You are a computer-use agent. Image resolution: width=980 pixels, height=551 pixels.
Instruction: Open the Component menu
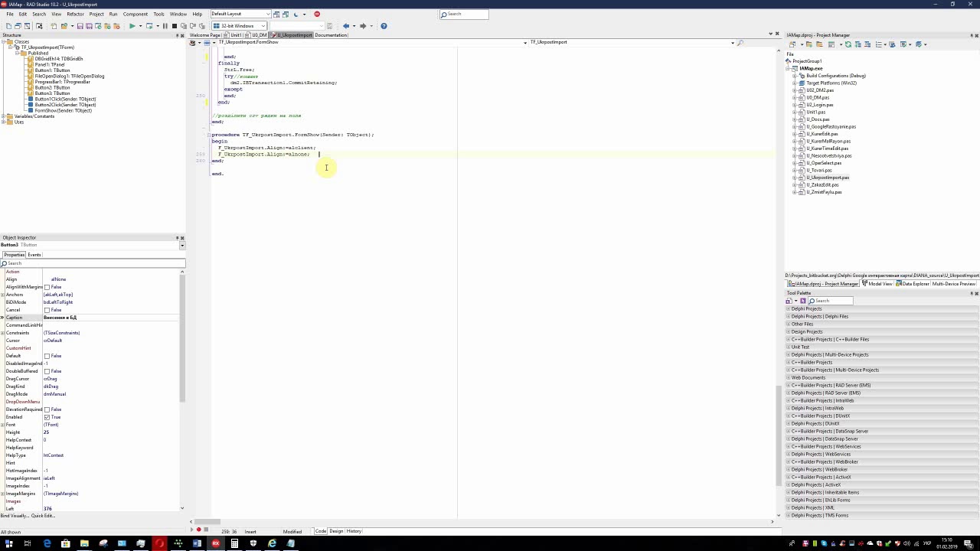136,14
